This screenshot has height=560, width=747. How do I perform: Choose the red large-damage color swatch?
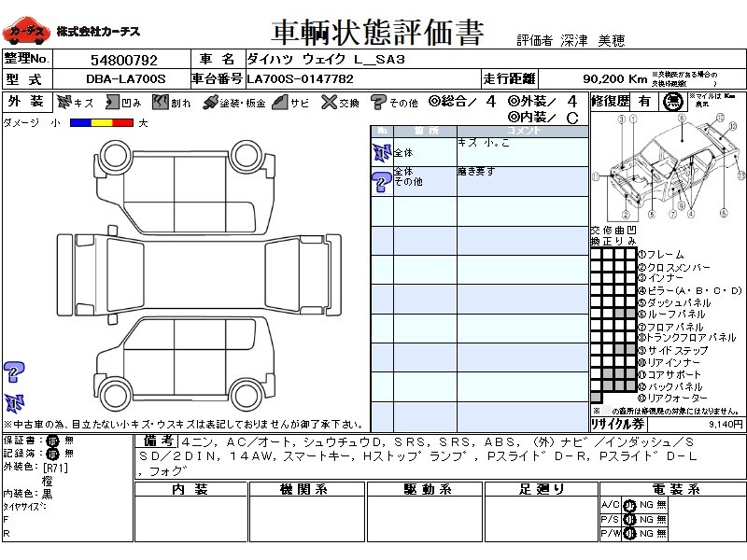coord(122,123)
